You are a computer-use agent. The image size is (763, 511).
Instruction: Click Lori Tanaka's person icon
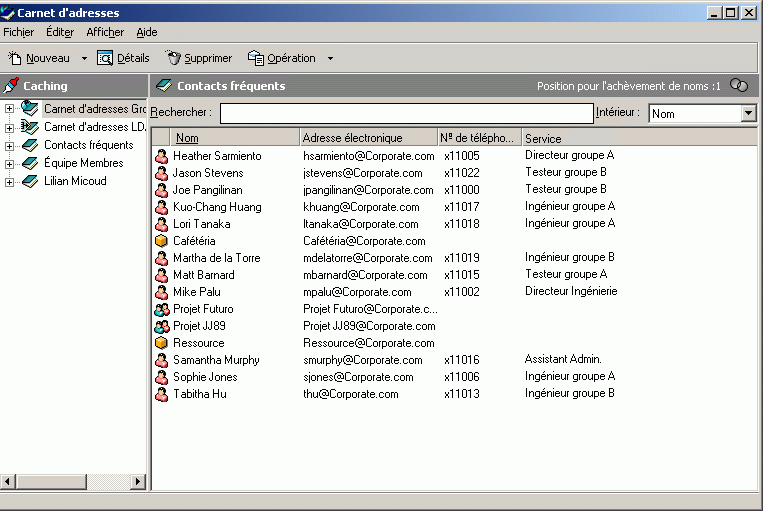click(x=162, y=224)
